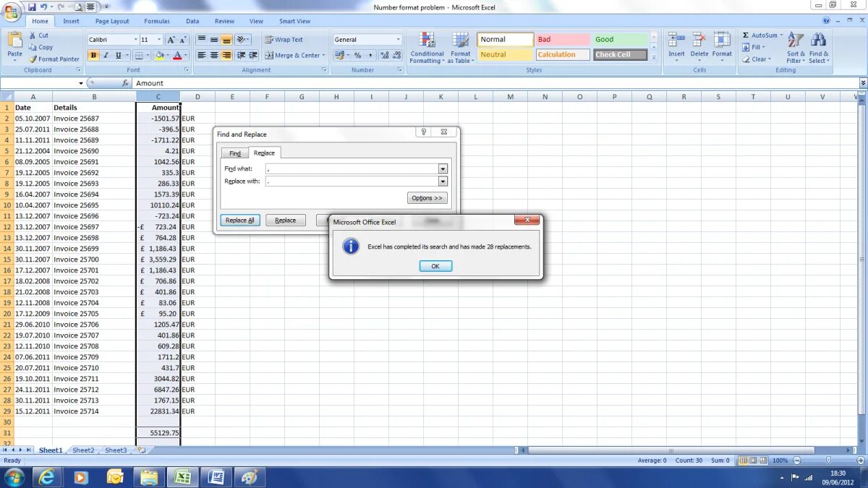Click the Orientation icon
Image resolution: width=868 pixels, height=488 pixels.
(242, 40)
